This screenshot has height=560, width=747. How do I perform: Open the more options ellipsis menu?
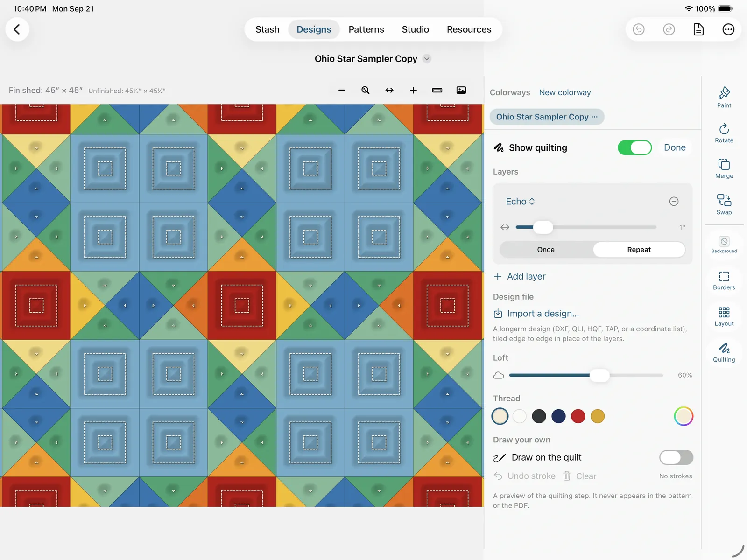pyautogui.click(x=728, y=29)
